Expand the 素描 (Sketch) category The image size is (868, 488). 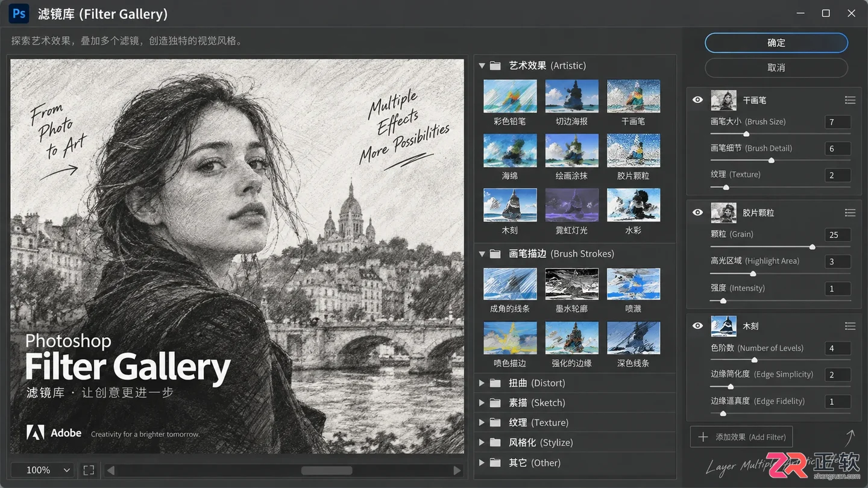click(482, 403)
